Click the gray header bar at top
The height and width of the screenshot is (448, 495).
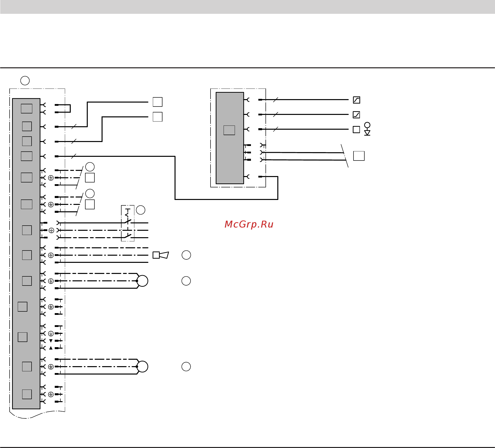247,7
